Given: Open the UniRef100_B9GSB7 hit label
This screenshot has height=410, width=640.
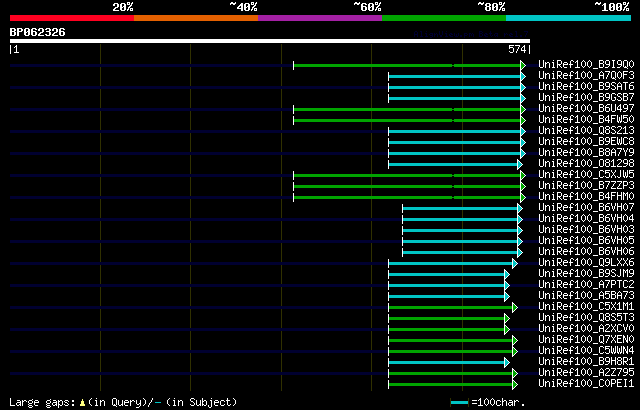Looking at the screenshot, I should click(x=586, y=98).
